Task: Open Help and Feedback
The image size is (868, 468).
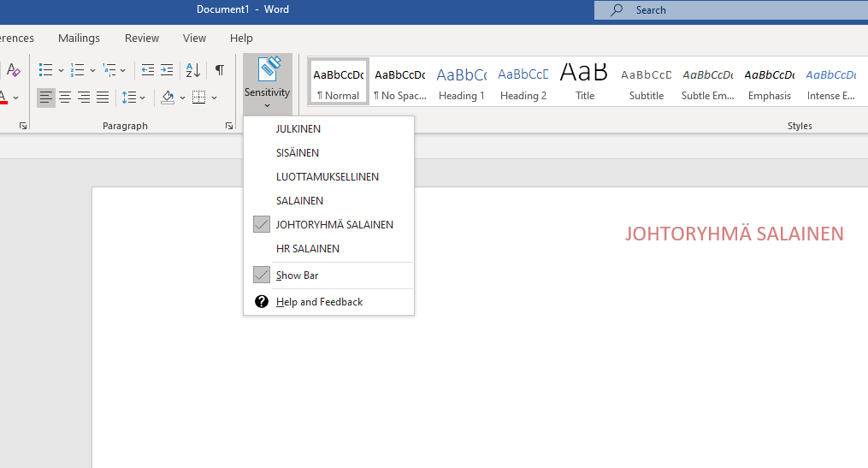Action: point(329,302)
